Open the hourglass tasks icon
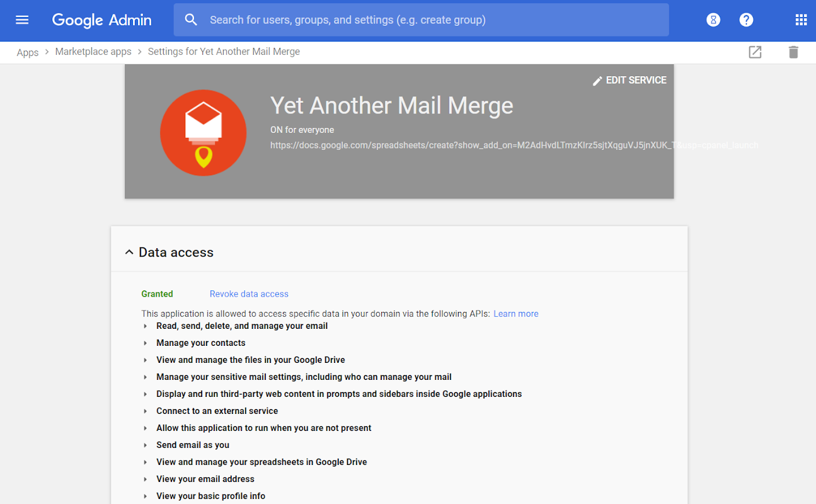The image size is (816, 504). pyautogui.click(x=713, y=20)
